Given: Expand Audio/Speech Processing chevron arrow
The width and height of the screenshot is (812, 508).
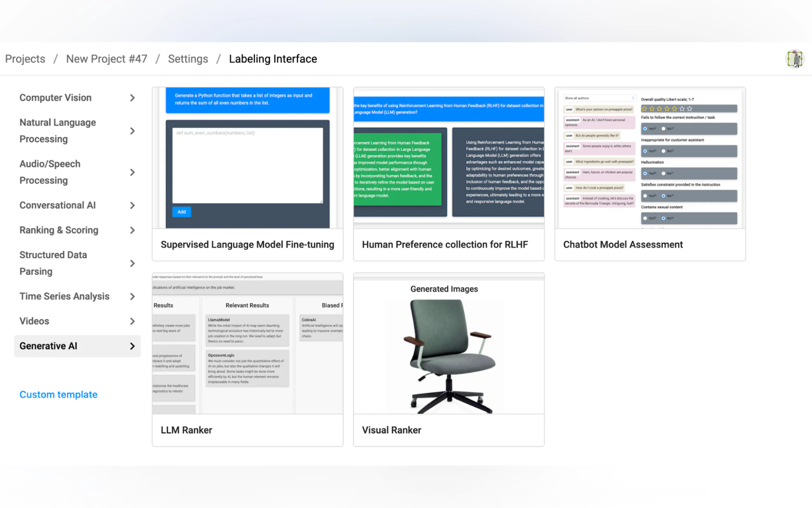Looking at the screenshot, I should [x=132, y=172].
